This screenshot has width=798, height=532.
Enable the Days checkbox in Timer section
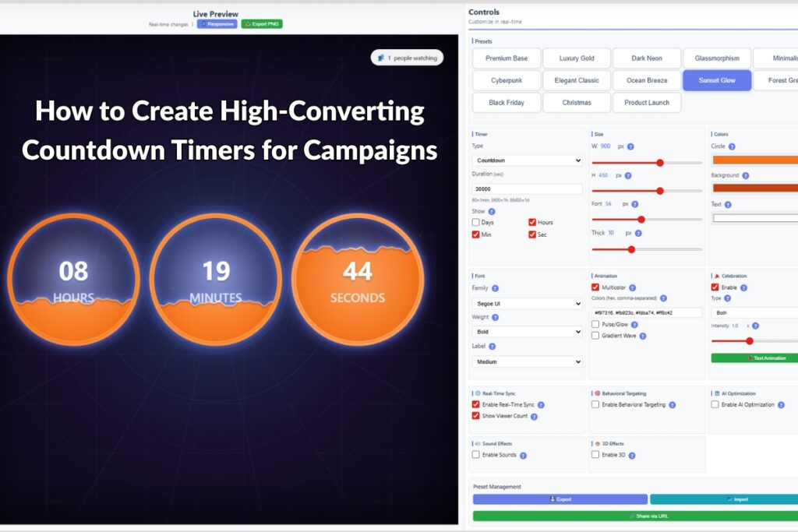coord(476,222)
